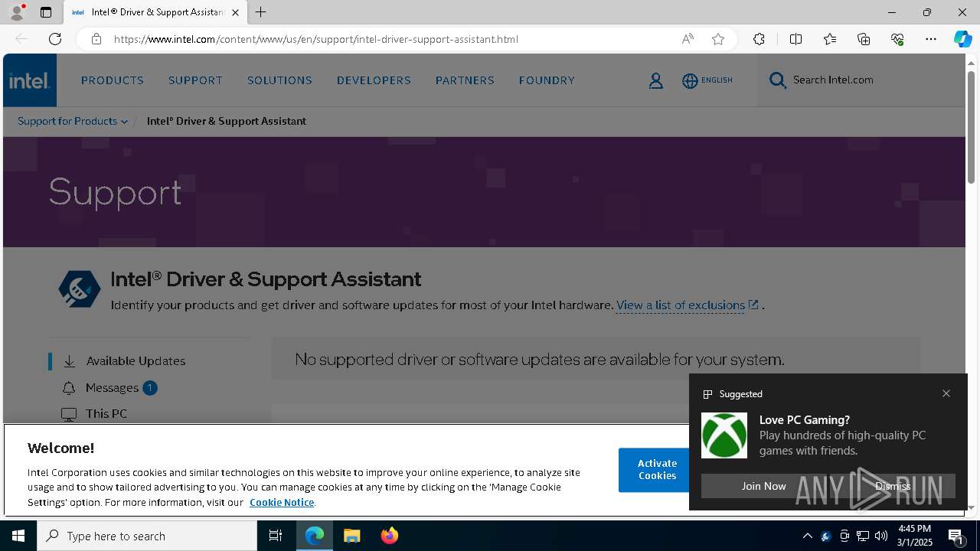This screenshot has width=980, height=551.
Task: Open File Explorer from the taskbar
Action: [352, 536]
